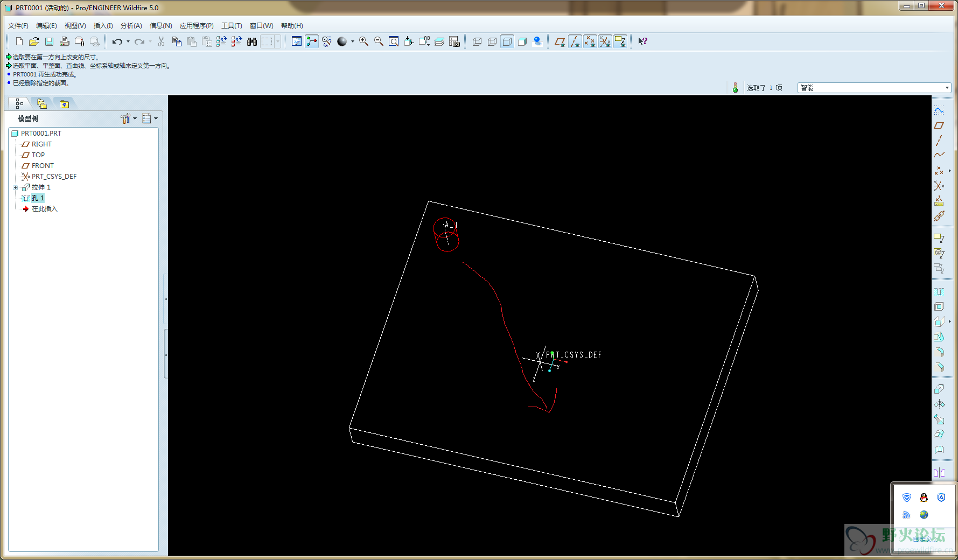This screenshot has width=958, height=560.
Task: Print the model using printer icon
Action: tap(64, 41)
